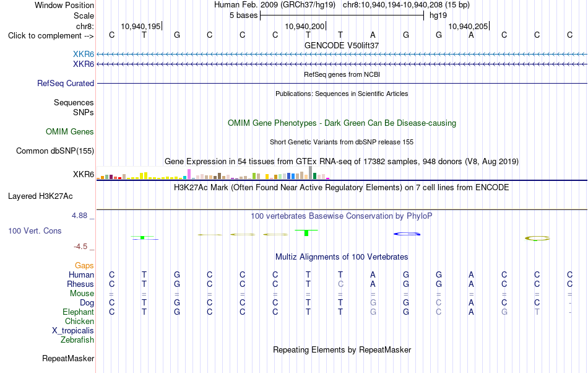Image resolution: width=588 pixels, height=373 pixels.
Task: Click the Human alignment row label
Action: 81,274
